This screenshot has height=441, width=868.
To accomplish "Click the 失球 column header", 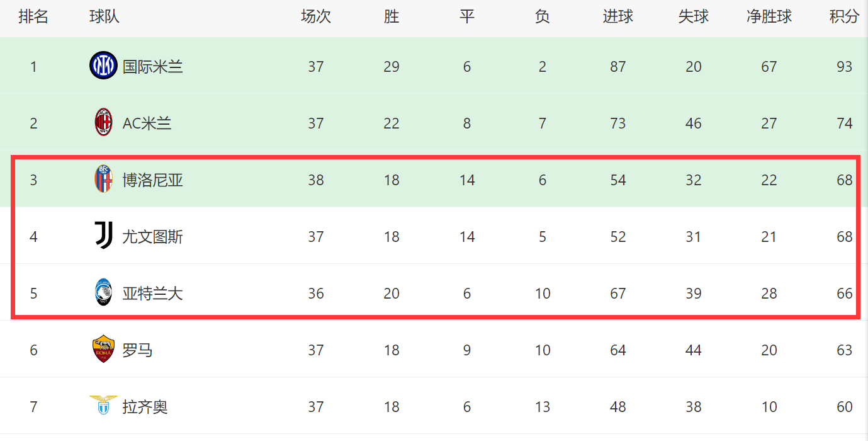I will (694, 17).
